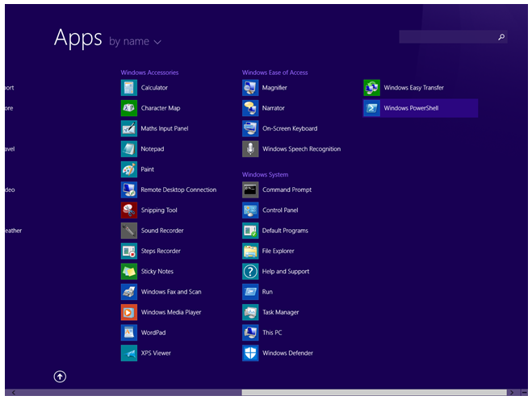Click the 'XPS Viewer' label
This screenshot has height=400, width=532.
point(156,353)
